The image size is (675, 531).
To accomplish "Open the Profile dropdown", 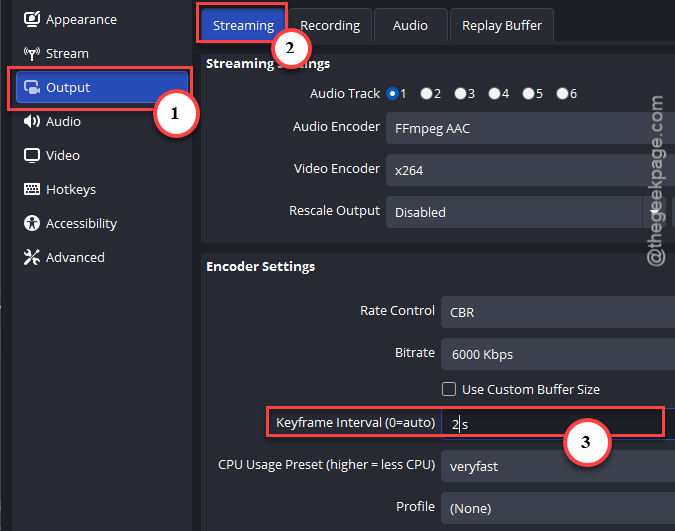I will point(558,508).
